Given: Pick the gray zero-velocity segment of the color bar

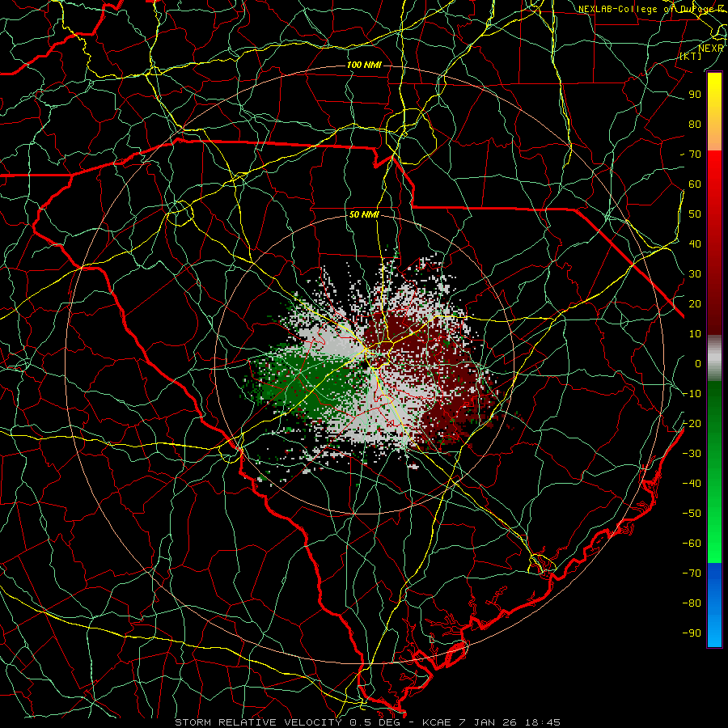Looking at the screenshot, I should 714,358.
